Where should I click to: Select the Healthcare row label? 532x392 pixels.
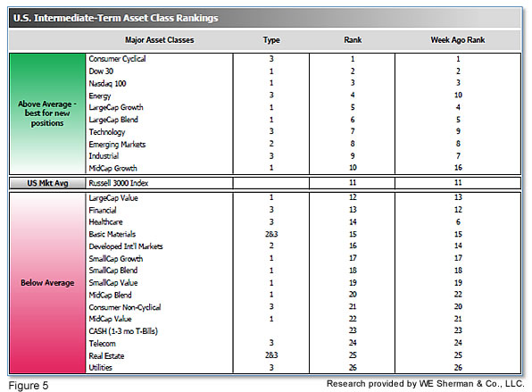[x=105, y=222]
